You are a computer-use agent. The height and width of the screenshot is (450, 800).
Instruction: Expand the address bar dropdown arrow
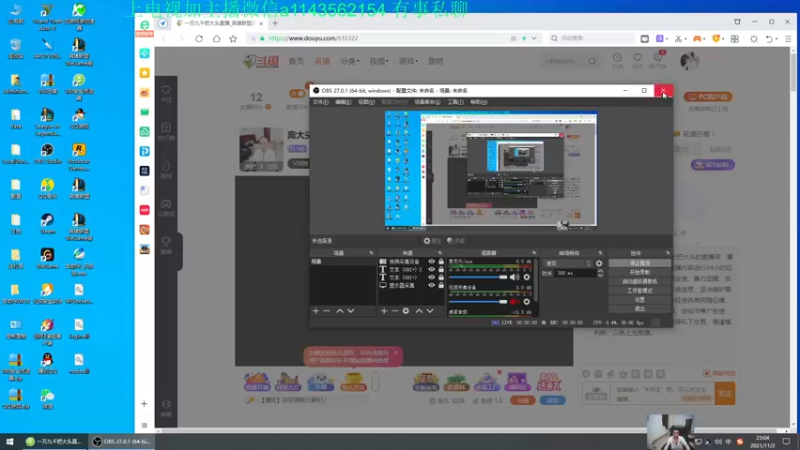[534, 38]
